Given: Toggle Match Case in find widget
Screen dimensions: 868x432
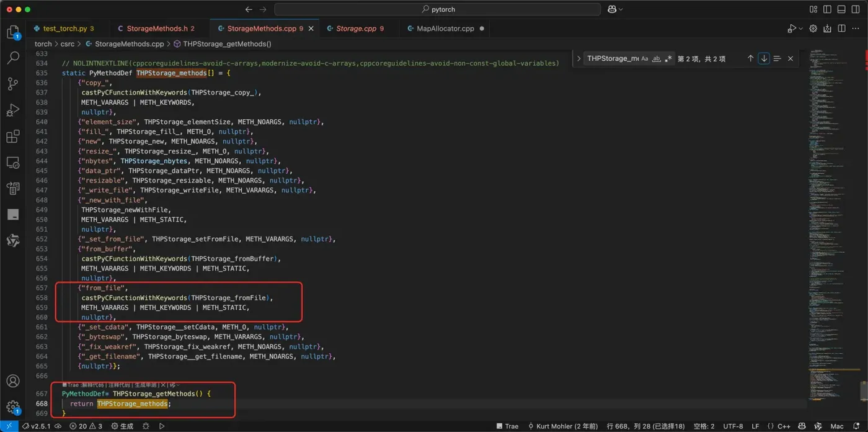Looking at the screenshot, I should click(645, 58).
